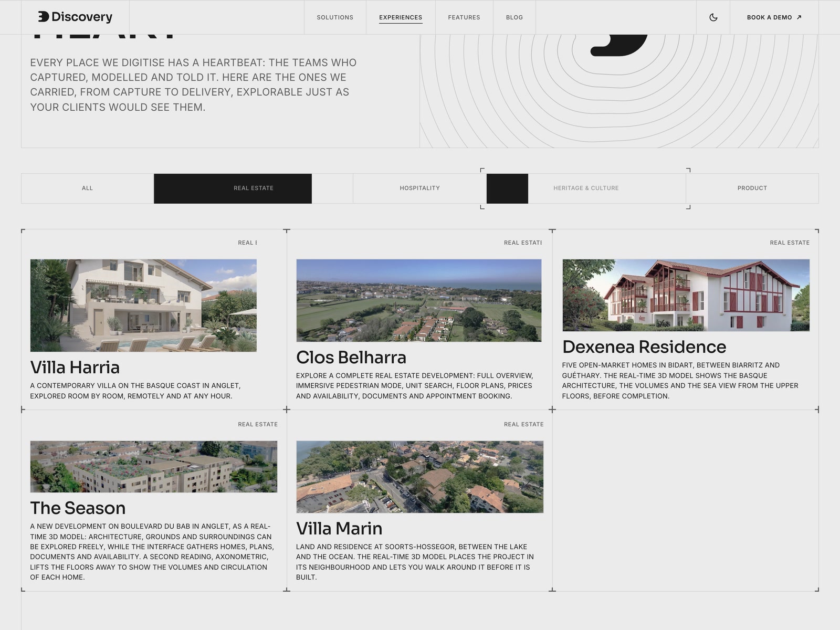This screenshot has width=840, height=630.
Task: Click The Season title
Action: [x=78, y=508]
